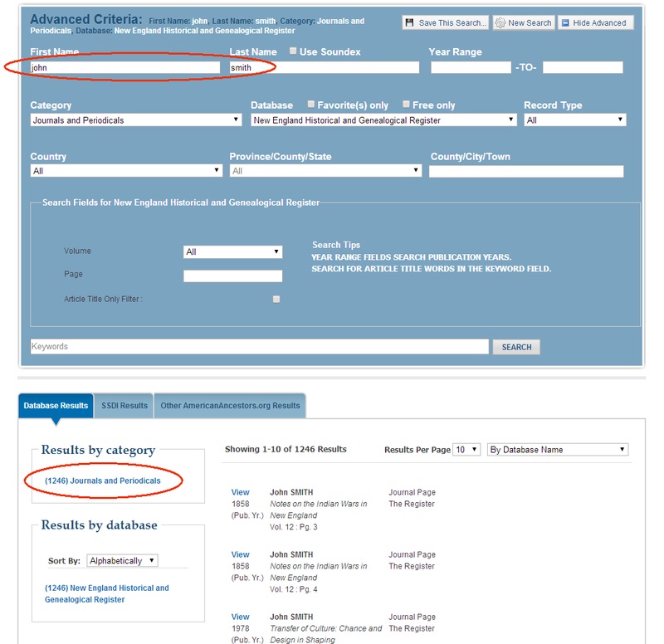
Task: Click the 'Results by category' heading
Action: pos(98,450)
